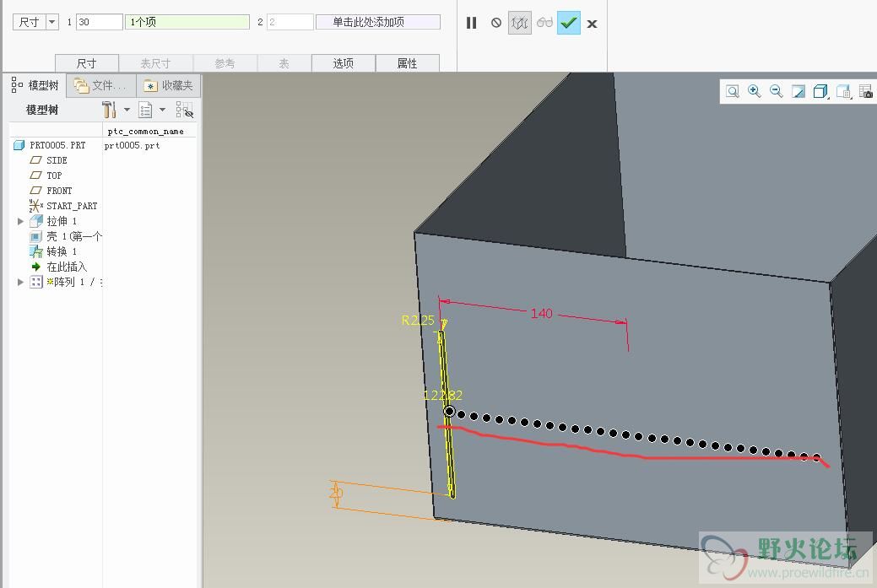Select PRT0005.PRT in the model tree
Viewport: 877px width, 588px height.
[49, 145]
